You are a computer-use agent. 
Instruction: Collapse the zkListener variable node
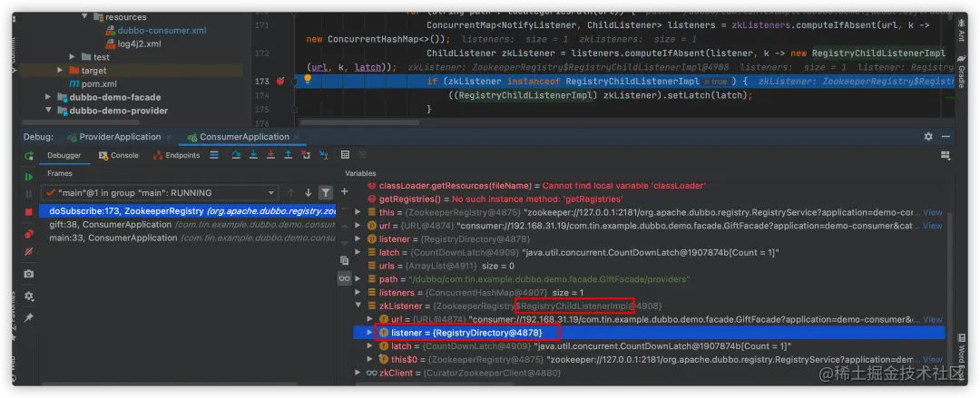coord(358,306)
